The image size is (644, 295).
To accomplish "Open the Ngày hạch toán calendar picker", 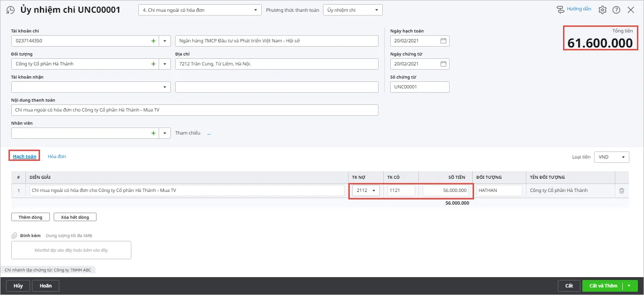I will coord(443,40).
